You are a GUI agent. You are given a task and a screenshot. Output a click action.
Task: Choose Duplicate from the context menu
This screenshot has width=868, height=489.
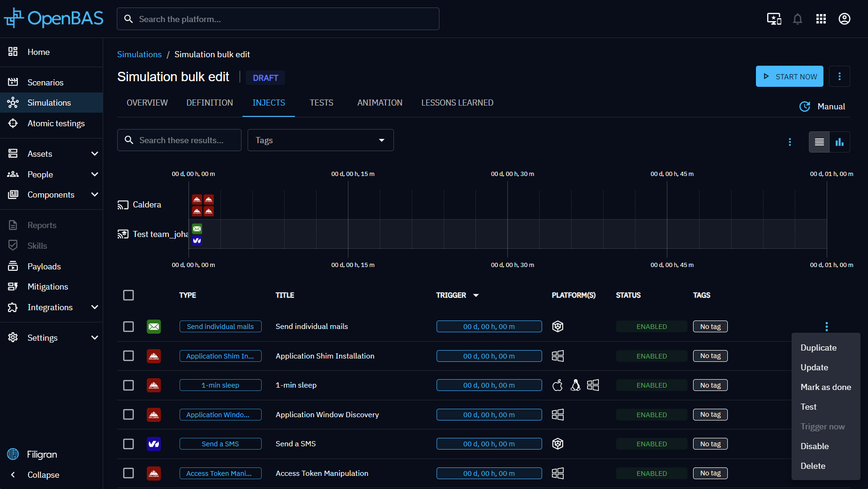click(x=818, y=348)
